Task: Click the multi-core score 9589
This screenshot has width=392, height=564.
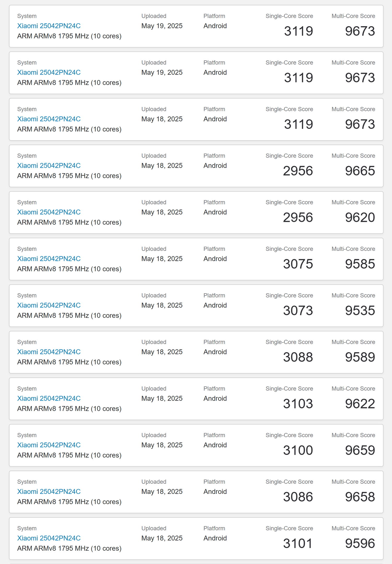Action: point(360,357)
